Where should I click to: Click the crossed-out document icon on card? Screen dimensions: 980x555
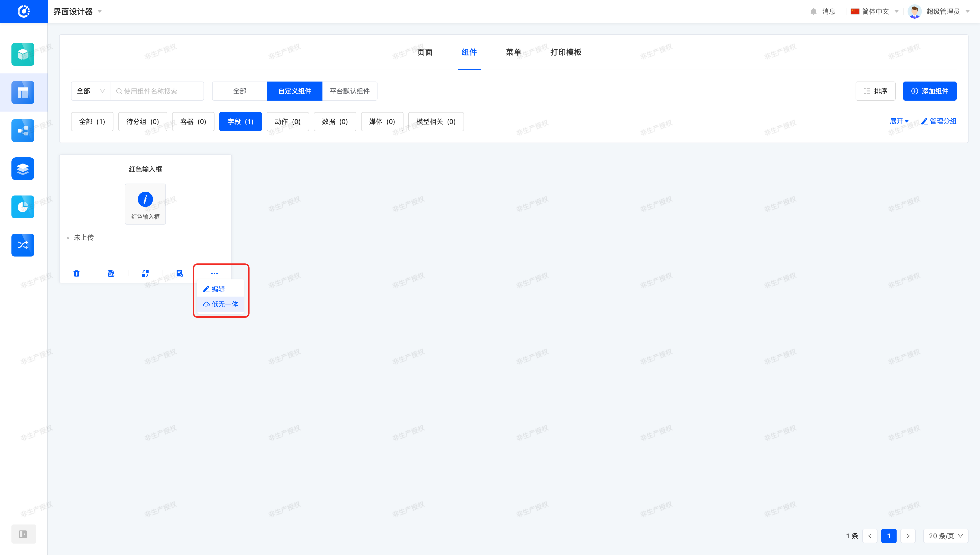pyautogui.click(x=111, y=273)
